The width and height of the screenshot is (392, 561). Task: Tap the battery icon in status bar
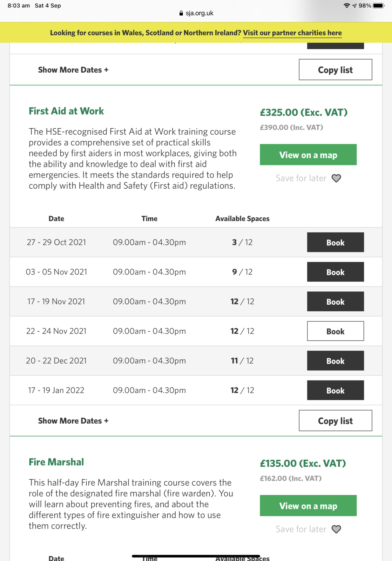coord(379,6)
